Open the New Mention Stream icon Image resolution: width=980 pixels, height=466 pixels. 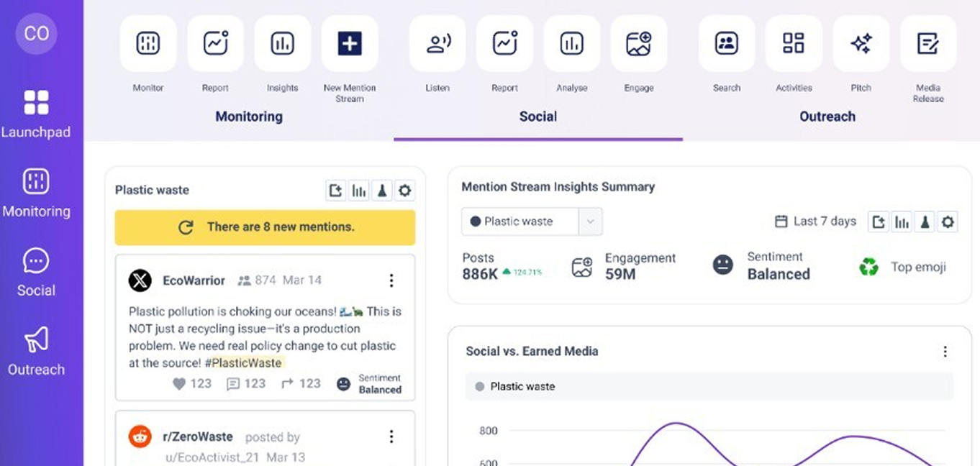tap(349, 45)
